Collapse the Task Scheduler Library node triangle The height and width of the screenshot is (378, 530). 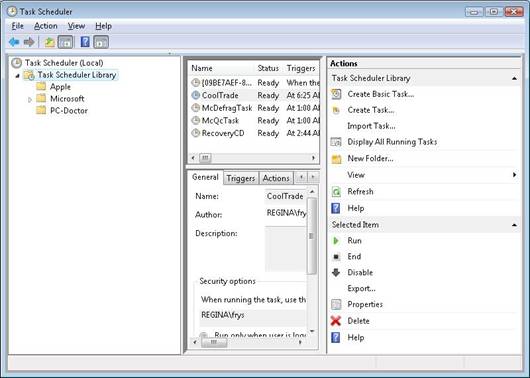(x=17, y=76)
